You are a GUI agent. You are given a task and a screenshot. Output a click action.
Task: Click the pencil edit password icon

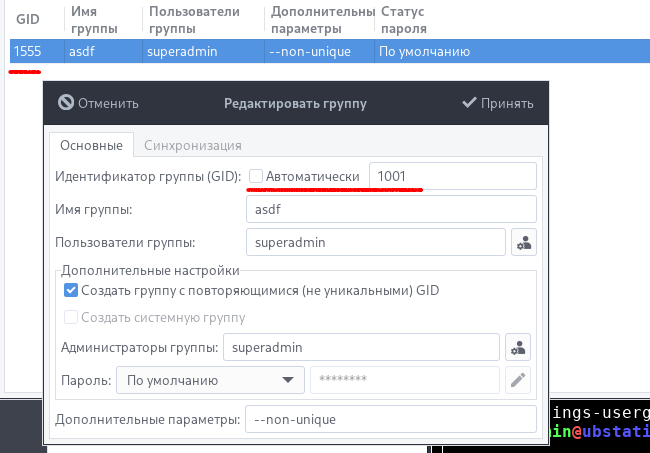coord(518,380)
